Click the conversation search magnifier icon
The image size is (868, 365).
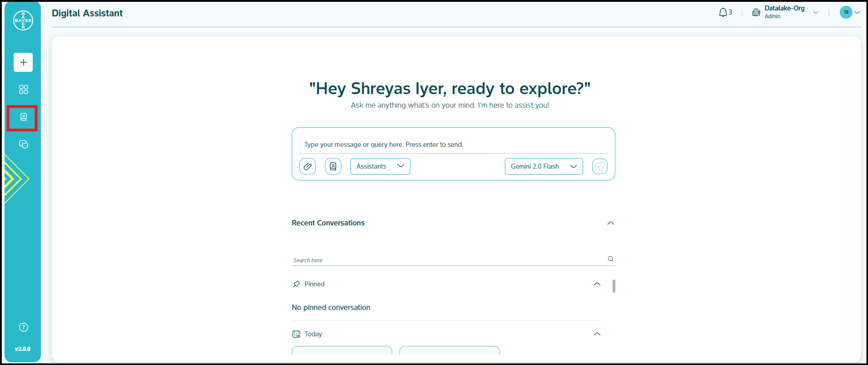(x=611, y=259)
